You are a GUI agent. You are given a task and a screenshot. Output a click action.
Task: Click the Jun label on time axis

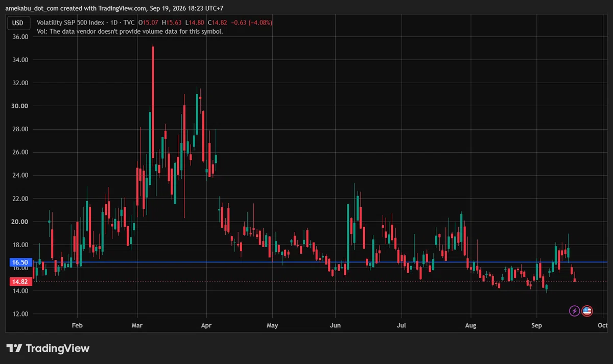tap(335, 325)
